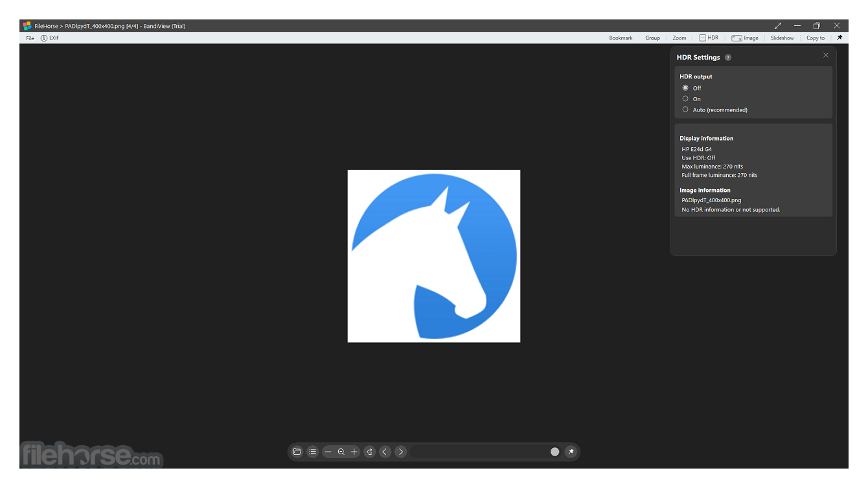The width and height of the screenshot is (868, 488).
Task: Pin the top menu bar
Action: pos(839,38)
